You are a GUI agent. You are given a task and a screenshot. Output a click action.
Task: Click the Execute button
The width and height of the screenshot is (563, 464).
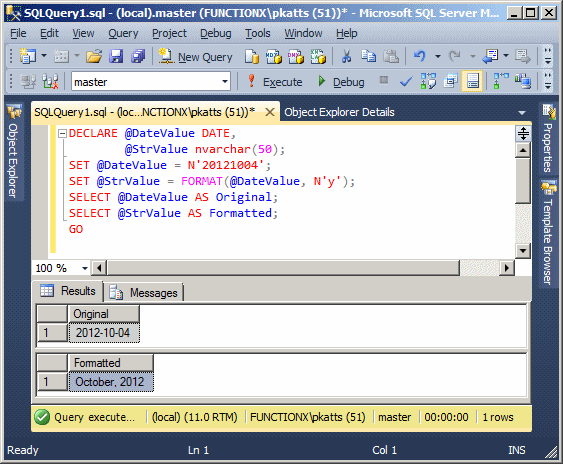275,82
